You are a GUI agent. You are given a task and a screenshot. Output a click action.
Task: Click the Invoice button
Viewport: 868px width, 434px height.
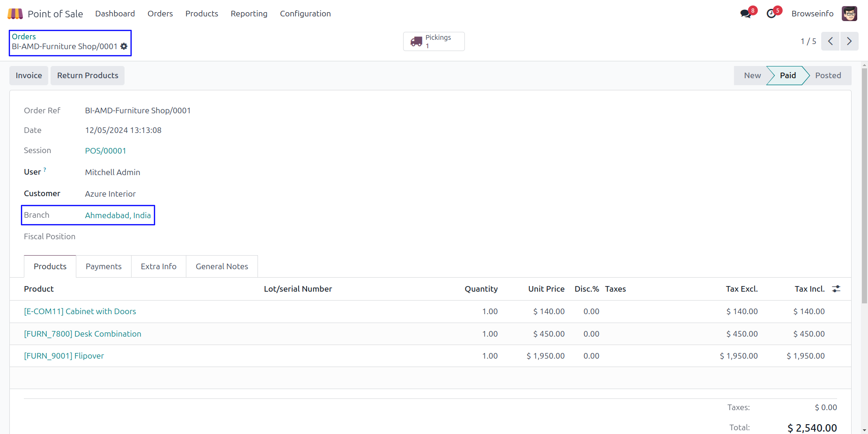click(29, 75)
